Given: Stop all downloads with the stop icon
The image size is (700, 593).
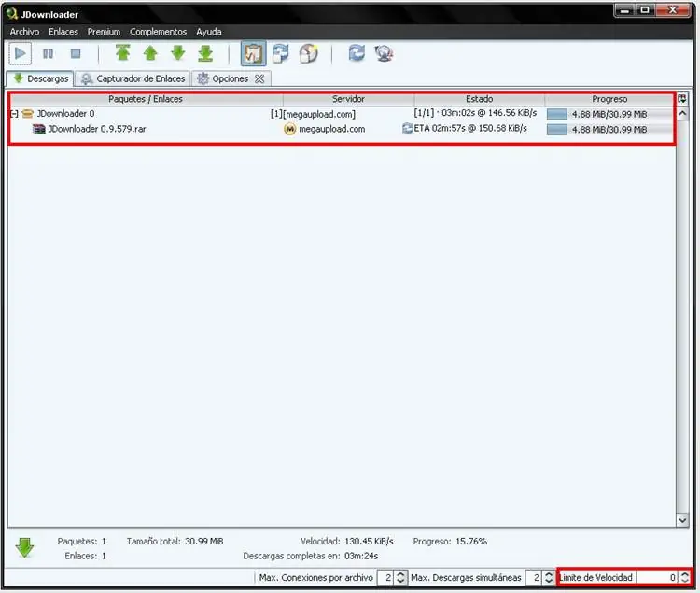Looking at the screenshot, I should tap(76, 54).
